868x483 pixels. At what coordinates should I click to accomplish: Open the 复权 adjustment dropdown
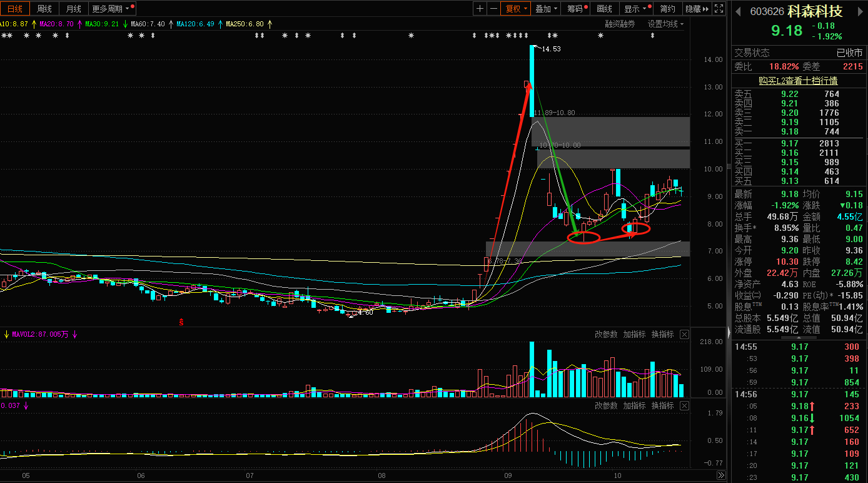(517, 9)
